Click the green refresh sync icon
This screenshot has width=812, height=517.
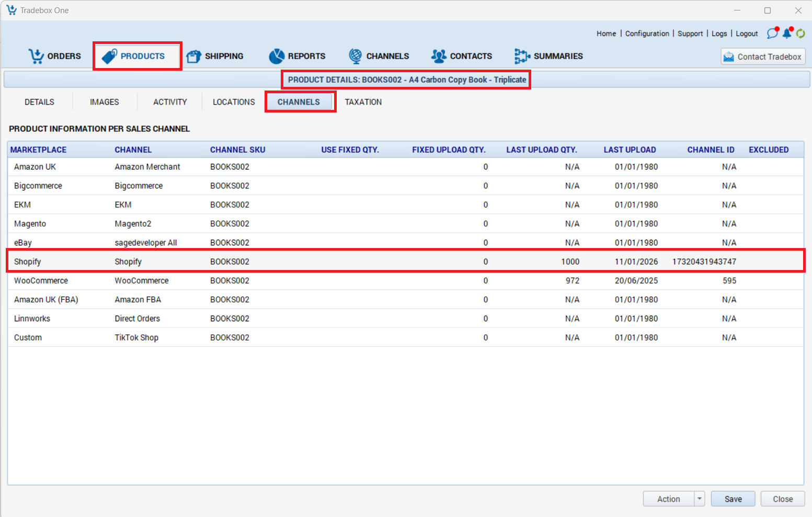(800, 33)
